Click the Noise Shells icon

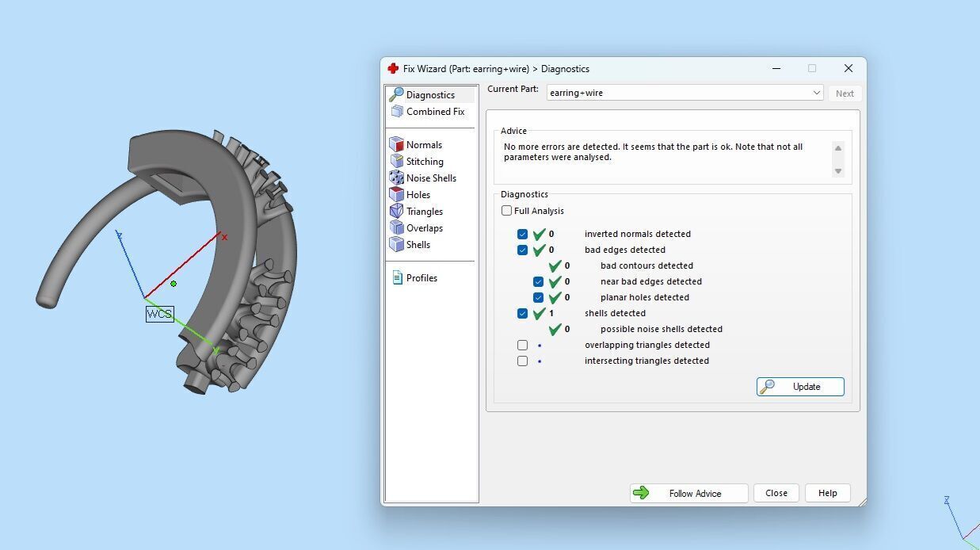click(x=397, y=178)
